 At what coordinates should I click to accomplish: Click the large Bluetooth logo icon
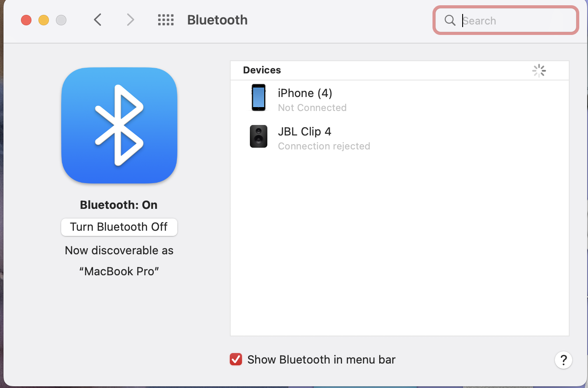pos(119,125)
